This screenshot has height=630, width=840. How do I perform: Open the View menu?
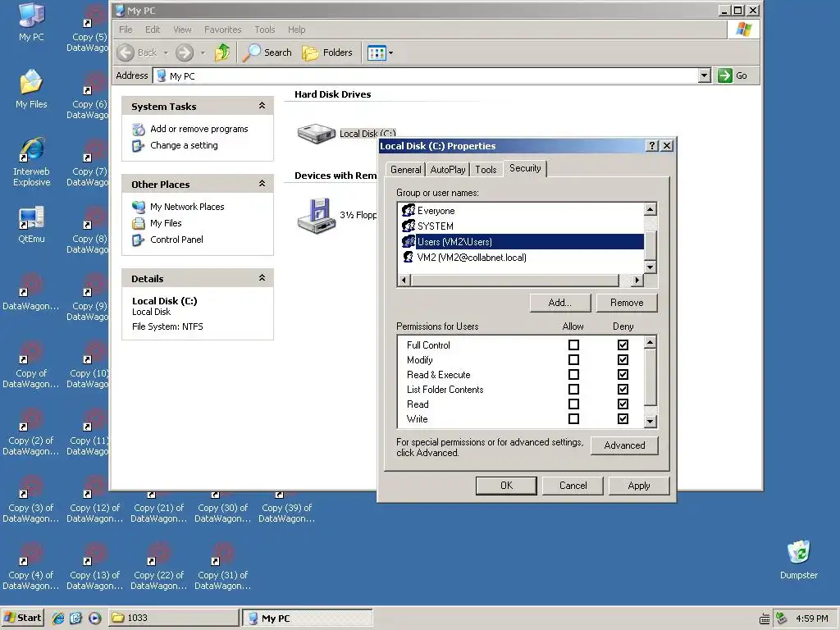182,30
